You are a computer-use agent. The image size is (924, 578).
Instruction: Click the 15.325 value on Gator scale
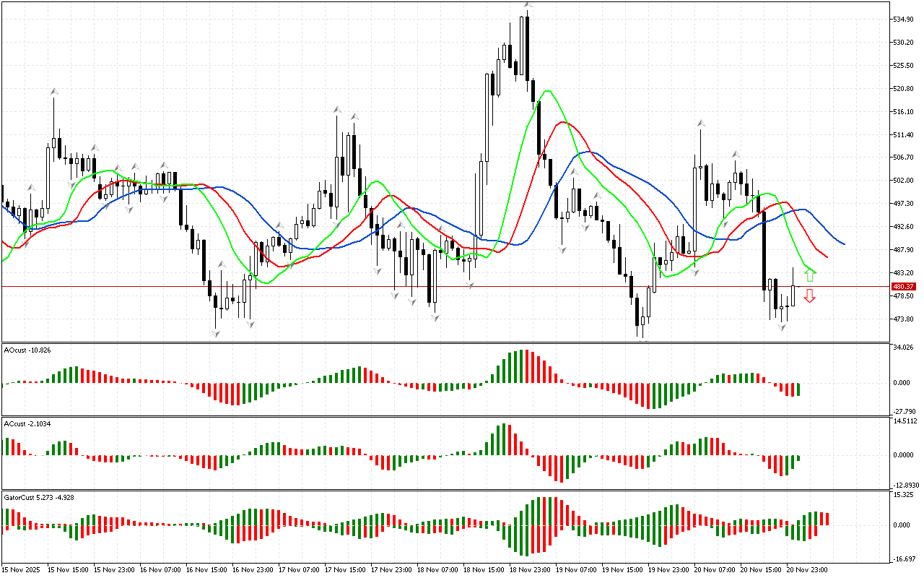coord(904,495)
